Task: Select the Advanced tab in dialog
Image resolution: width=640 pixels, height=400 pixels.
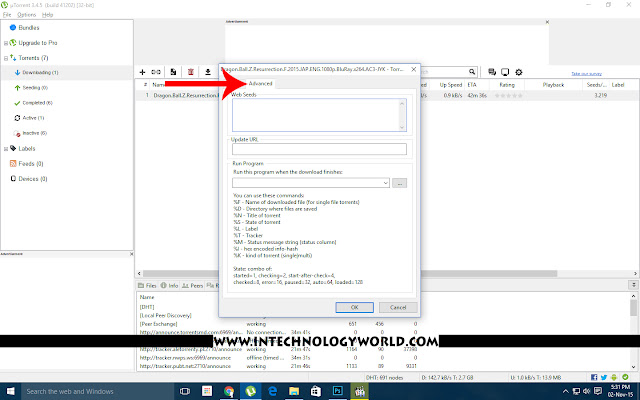Action: point(260,84)
